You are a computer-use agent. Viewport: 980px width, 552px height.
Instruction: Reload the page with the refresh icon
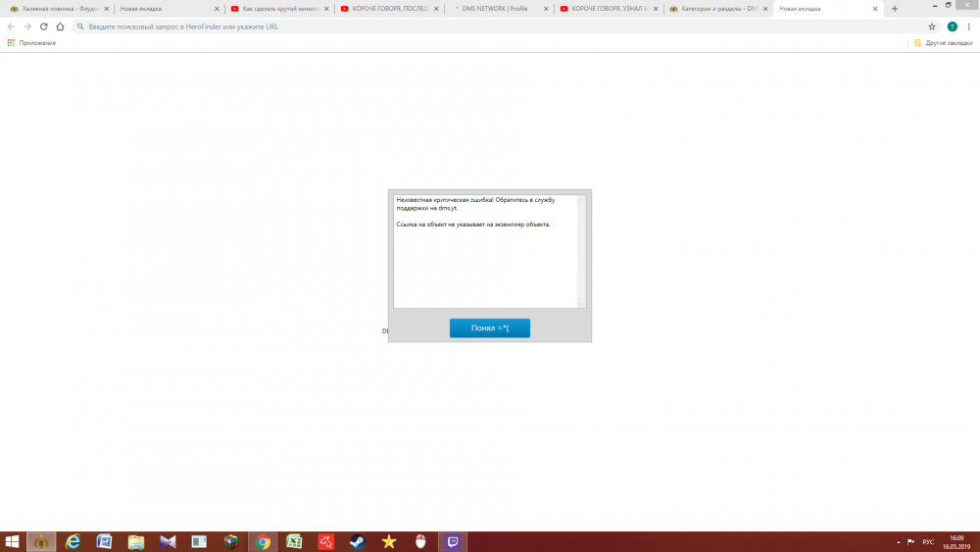[x=44, y=26]
